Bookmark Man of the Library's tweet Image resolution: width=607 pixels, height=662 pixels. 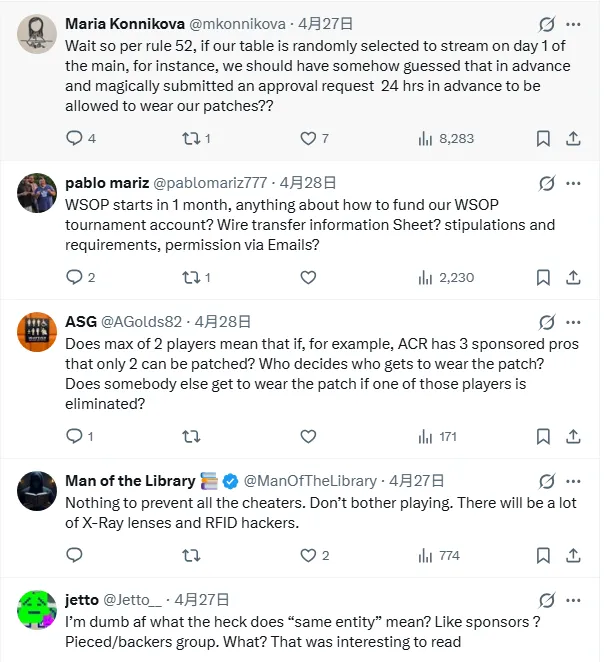(x=543, y=555)
